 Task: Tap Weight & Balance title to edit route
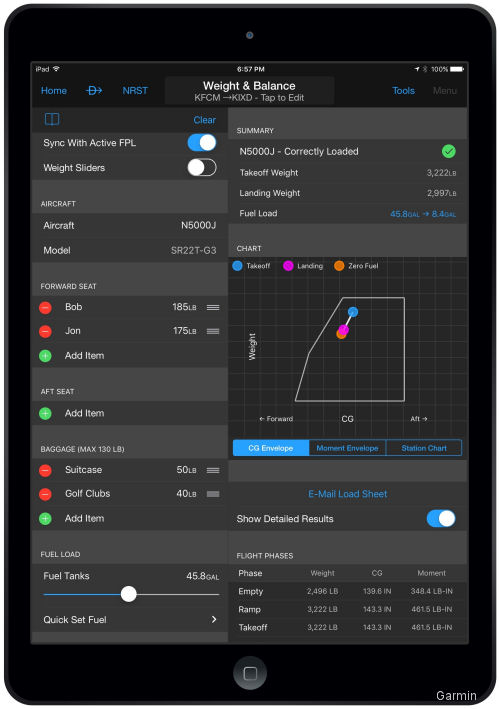(249, 91)
